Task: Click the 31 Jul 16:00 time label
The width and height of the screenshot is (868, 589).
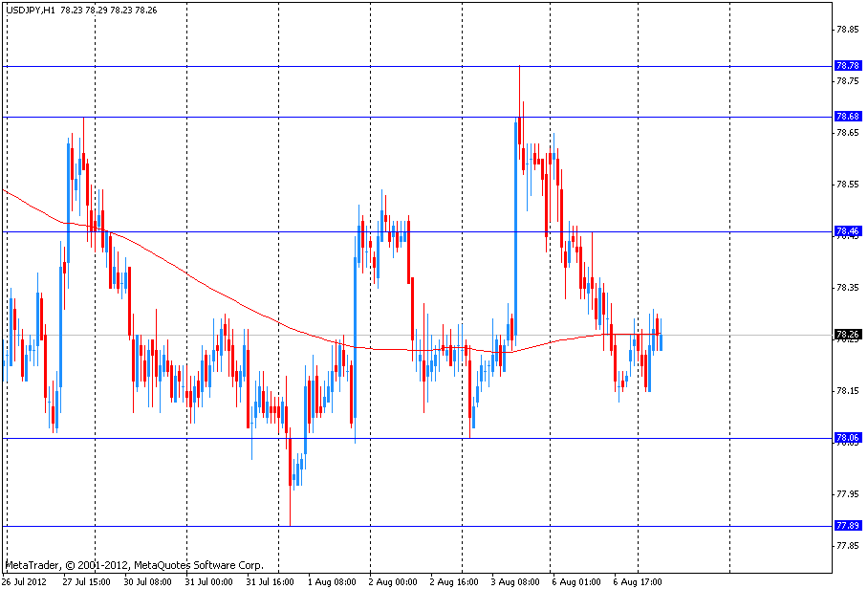Action: click(270, 581)
